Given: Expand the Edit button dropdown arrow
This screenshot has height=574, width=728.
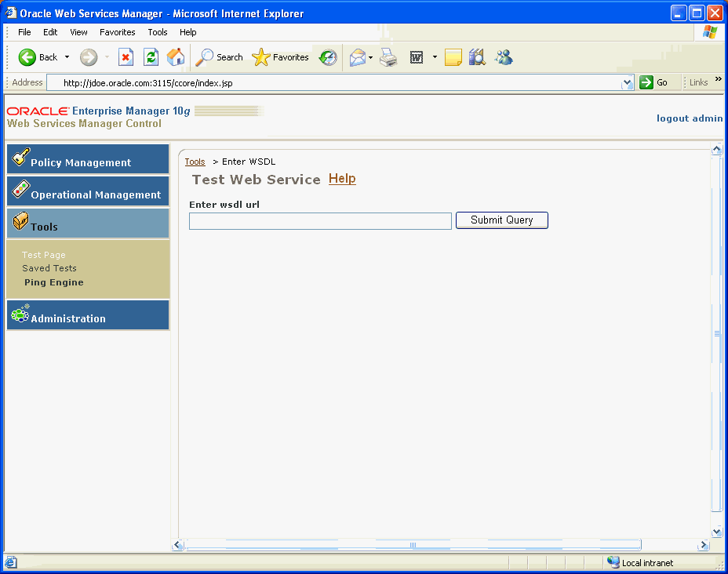Looking at the screenshot, I should click(x=435, y=57).
